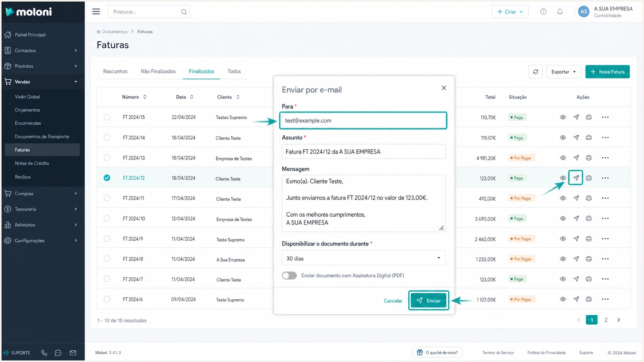Open Notas de Crédito in sidebar
This screenshot has height=362, width=644.
pos(32,163)
